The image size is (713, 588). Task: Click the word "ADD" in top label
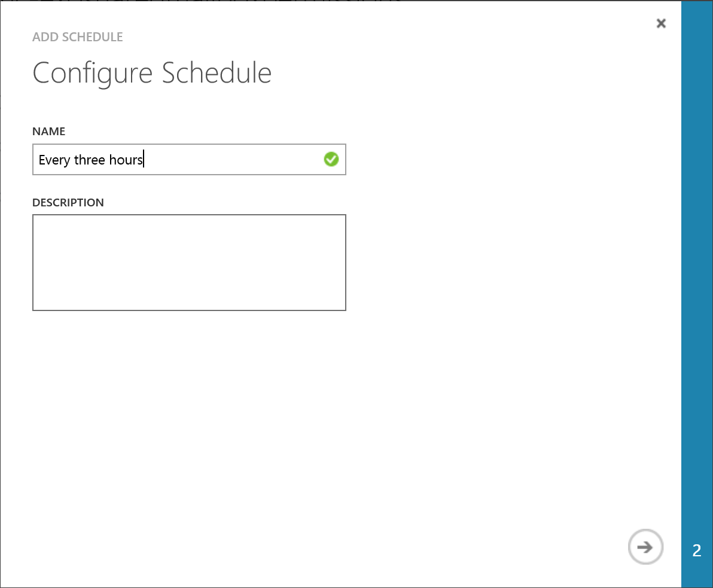[x=44, y=37]
